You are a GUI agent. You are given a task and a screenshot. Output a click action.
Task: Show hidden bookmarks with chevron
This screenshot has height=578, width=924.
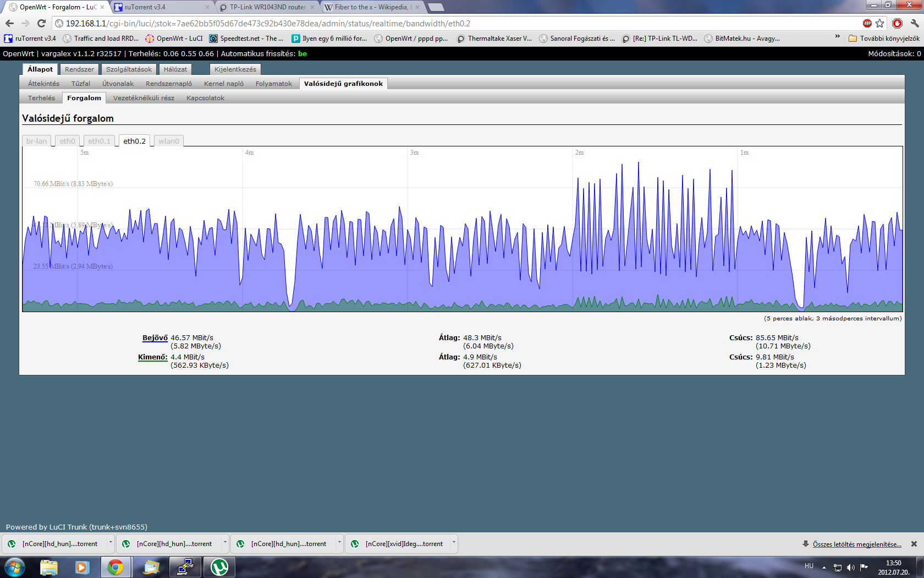coord(838,37)
